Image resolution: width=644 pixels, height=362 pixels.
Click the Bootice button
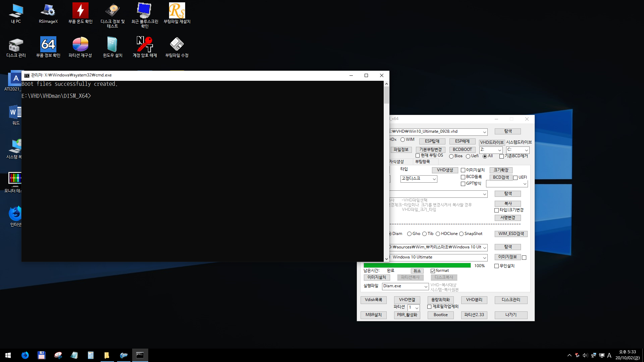440,315
